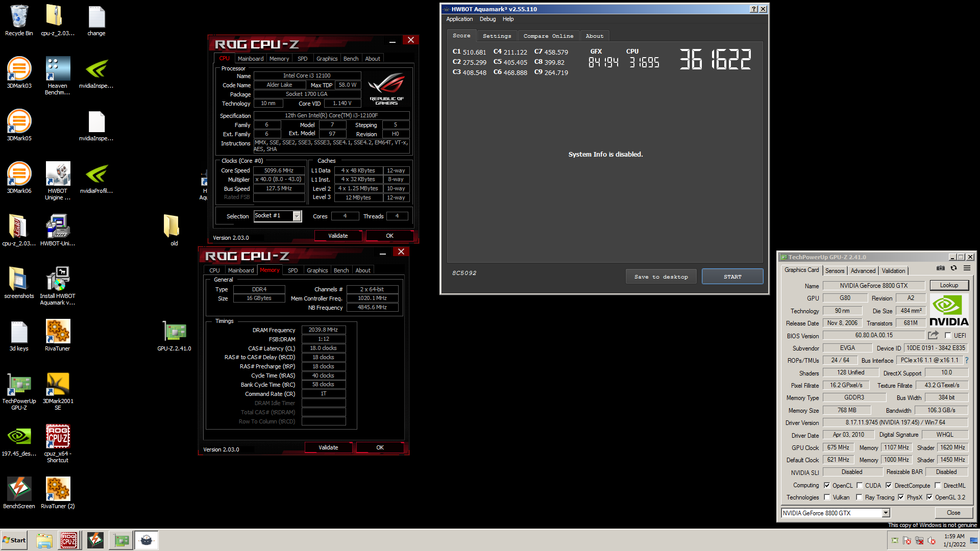Click the taskbar clock showing 1:59 AM

[x=954, y=540]
